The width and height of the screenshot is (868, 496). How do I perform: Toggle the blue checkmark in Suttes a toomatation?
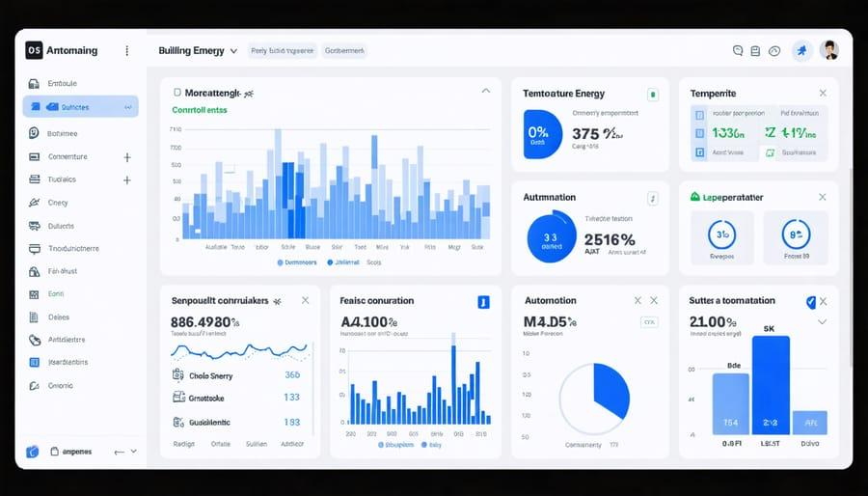(x=810, y=302)
